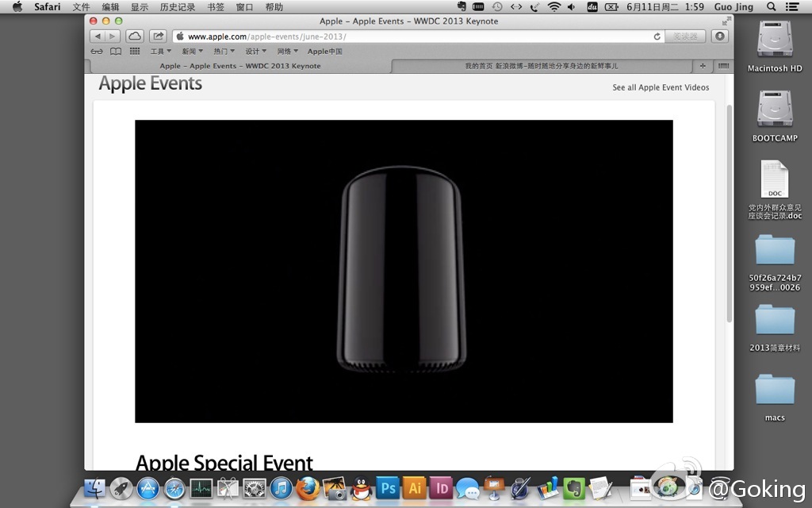The height and width of the screenshot is (508, 812).
Task: Open Launchpad rocket icon in Dock
Action: click(121, 488)
